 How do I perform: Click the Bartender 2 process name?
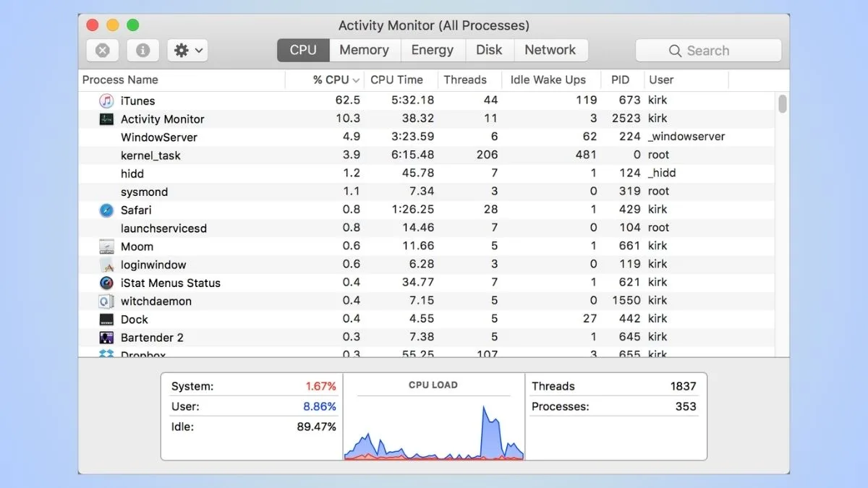pos(152,338)
